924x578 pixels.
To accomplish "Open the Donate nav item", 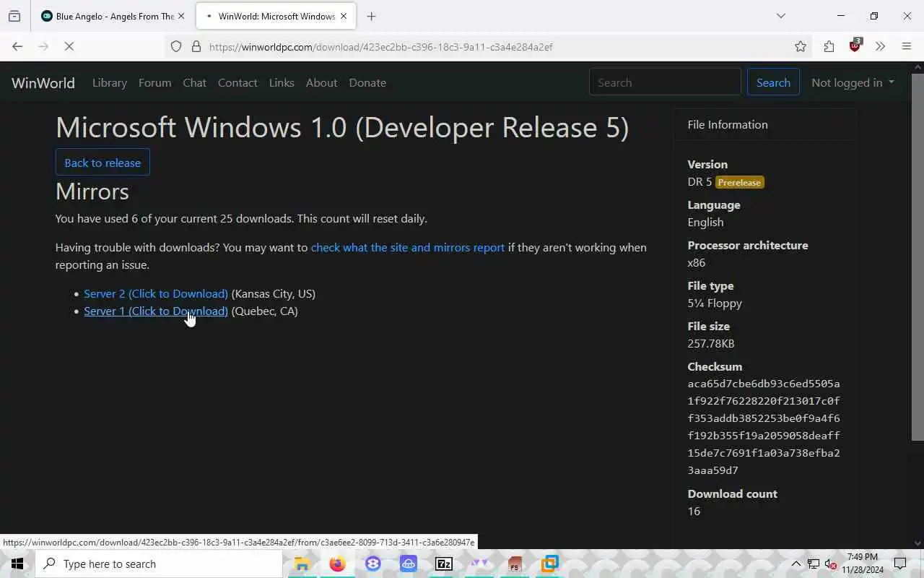I will [367, 82].
